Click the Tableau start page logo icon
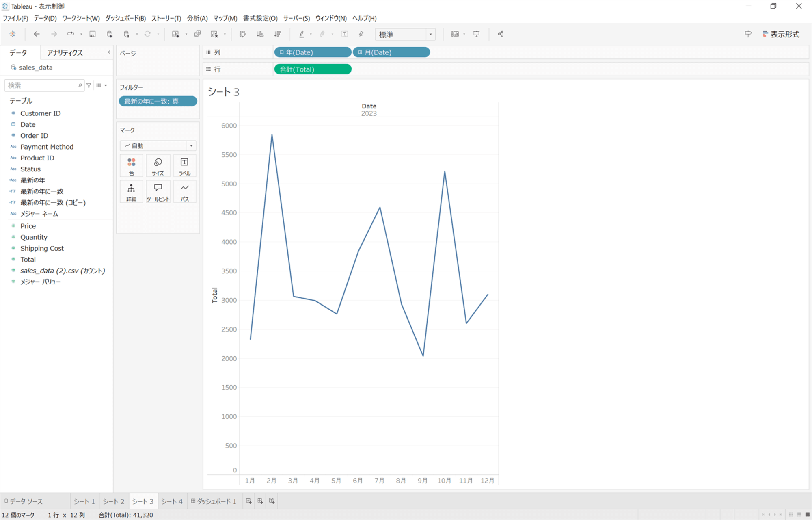The width and height of the screenshot is (812, 520). (13, 34)
